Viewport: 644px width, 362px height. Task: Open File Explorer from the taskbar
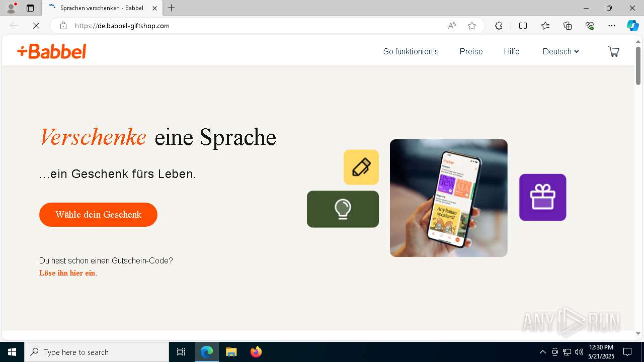coord(231,352)
